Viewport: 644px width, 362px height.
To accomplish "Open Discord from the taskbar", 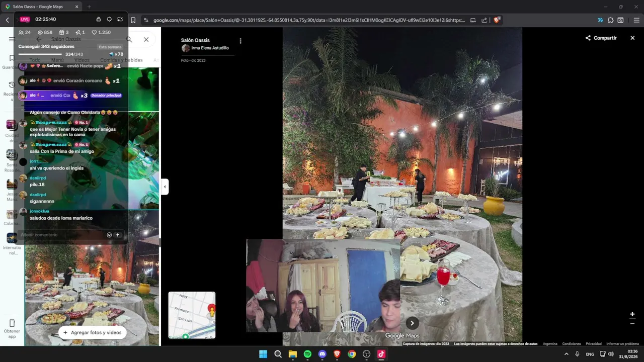I will point(323,354).
